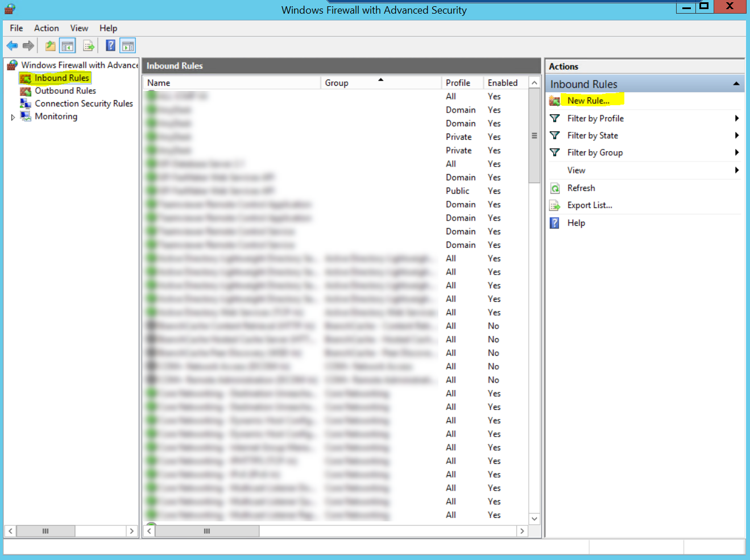Click tree pane horizontal scroll right arrow

click(132, 531)
